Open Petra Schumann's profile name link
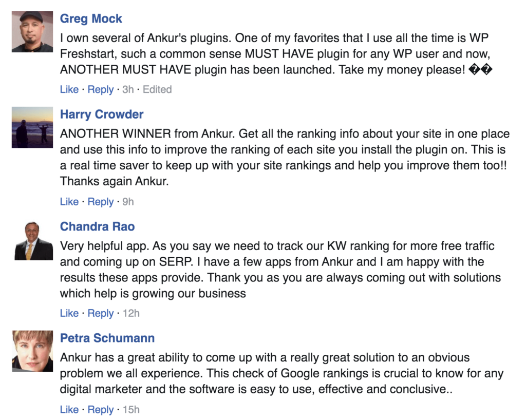526x420 pixels. click(x=107, y=338)
